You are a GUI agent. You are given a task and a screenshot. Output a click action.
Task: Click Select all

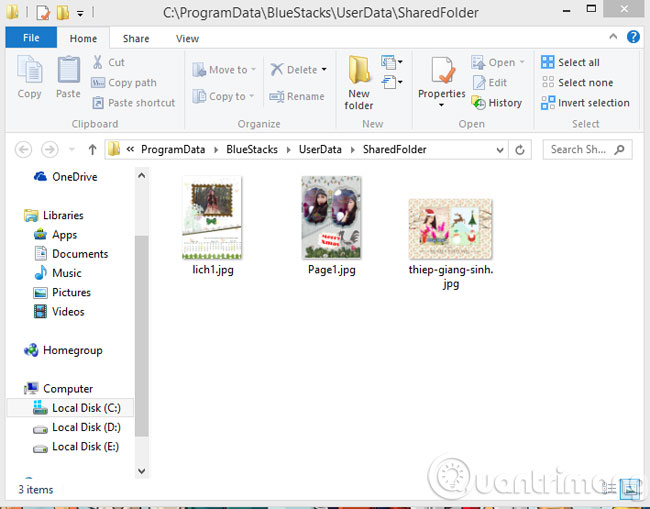coord(570,62)
